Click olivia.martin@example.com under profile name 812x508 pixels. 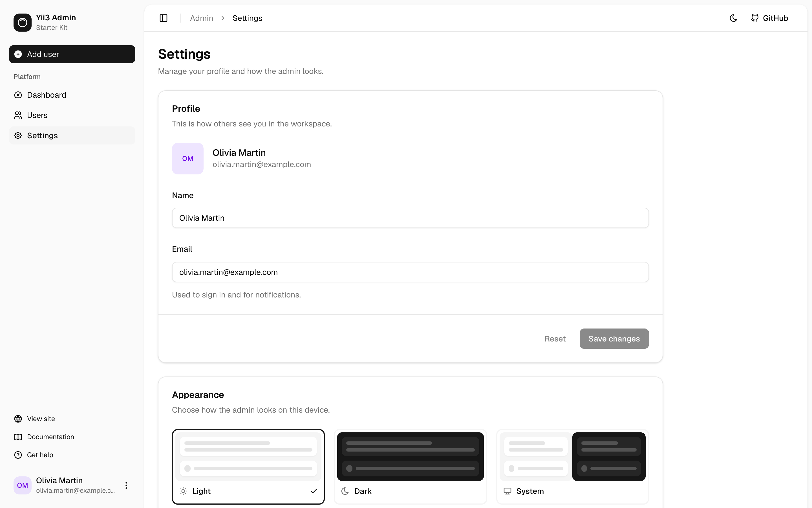coord(262,164)
